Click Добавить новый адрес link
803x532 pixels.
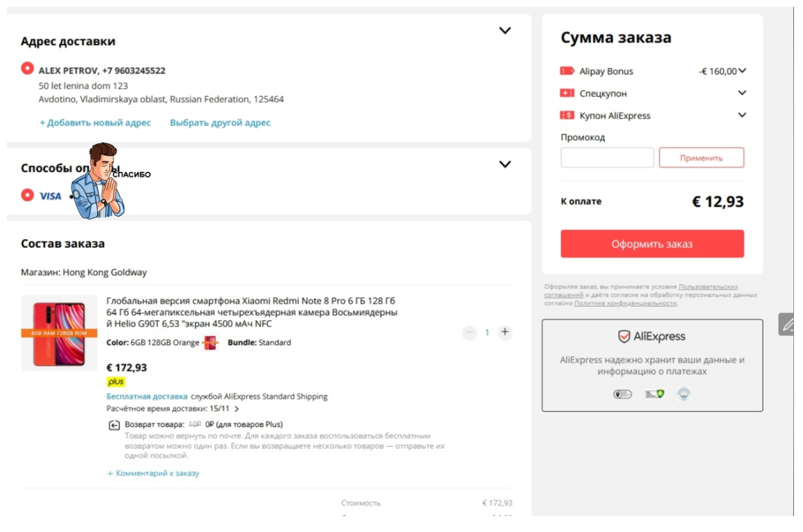[x=95, y=123]
